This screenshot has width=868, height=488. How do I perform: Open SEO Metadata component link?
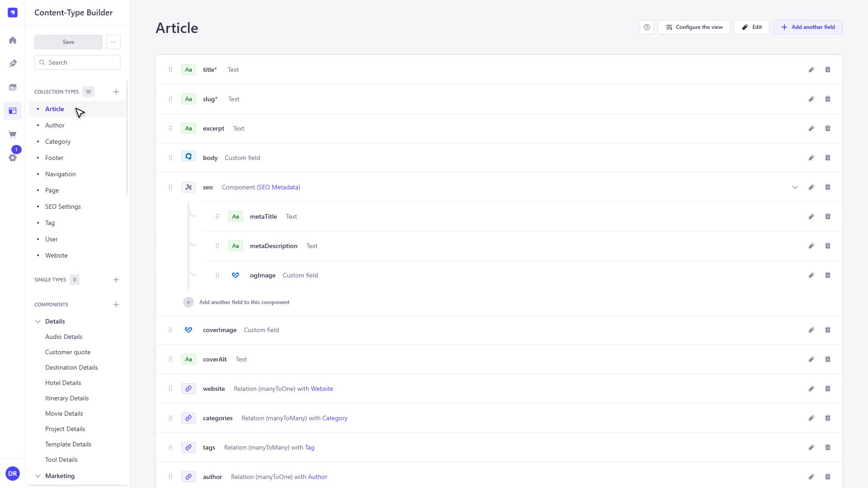(x=278, y=187)
